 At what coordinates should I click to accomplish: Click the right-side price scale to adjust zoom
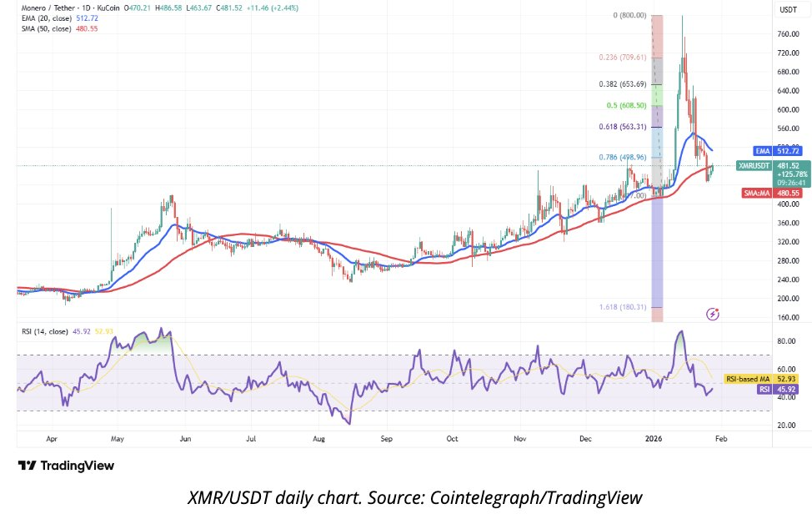pyautogui.click(x=787, y=250)
